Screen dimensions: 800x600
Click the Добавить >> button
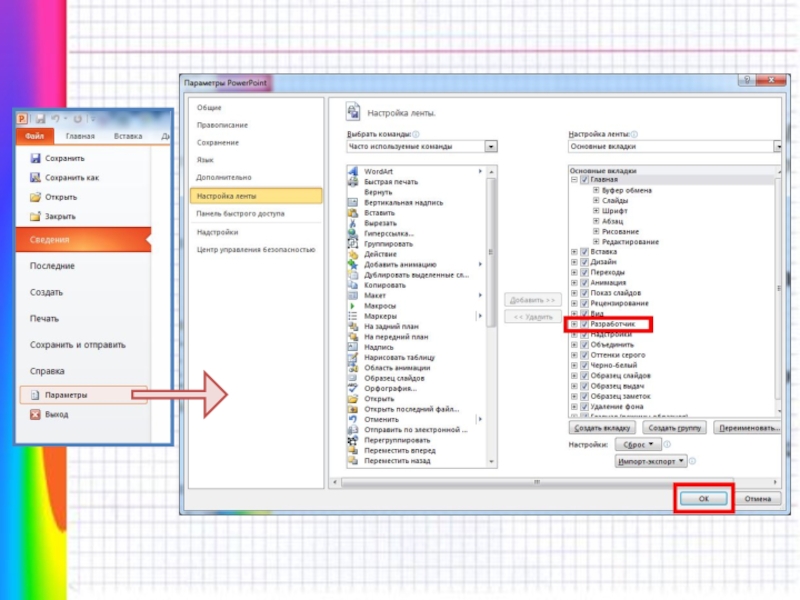533,300
